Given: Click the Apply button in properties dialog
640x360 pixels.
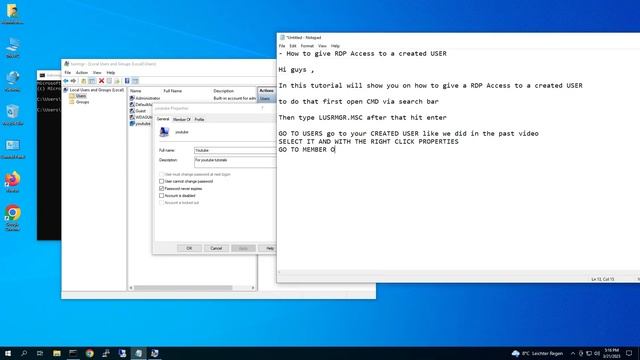Looking at the screenshot, I should [x=243, y=248].
